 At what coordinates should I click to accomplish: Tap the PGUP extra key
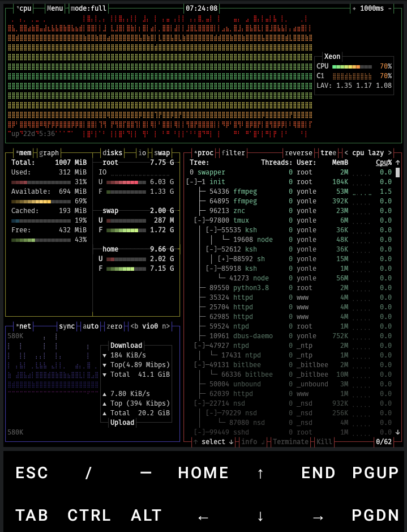tap(375, 473)
